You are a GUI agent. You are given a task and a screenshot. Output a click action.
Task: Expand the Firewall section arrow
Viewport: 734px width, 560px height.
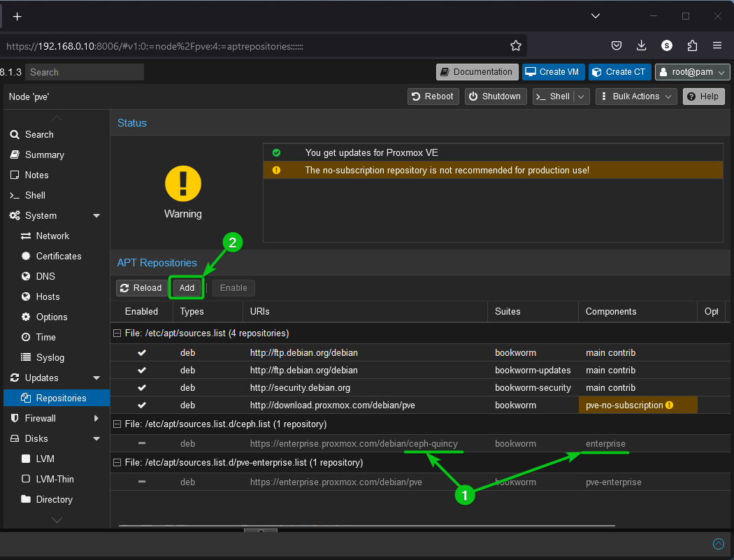(96, 418)
